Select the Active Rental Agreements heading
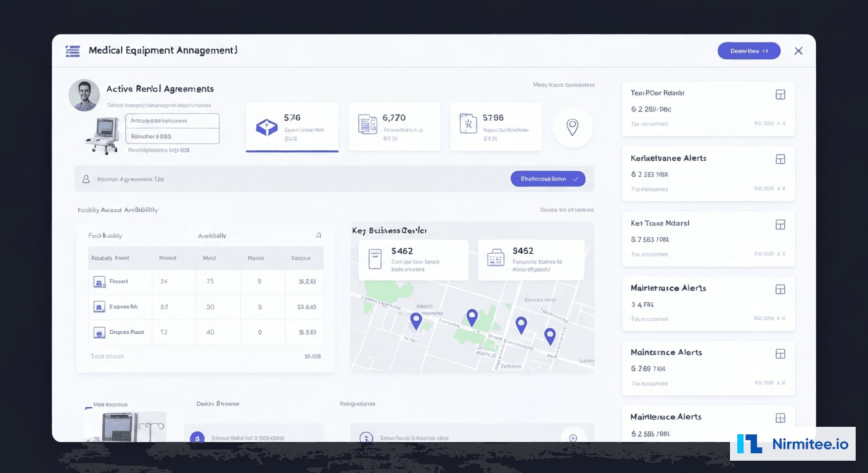Image resolution: width=868 pixels, height=473 pixels. 160,89
